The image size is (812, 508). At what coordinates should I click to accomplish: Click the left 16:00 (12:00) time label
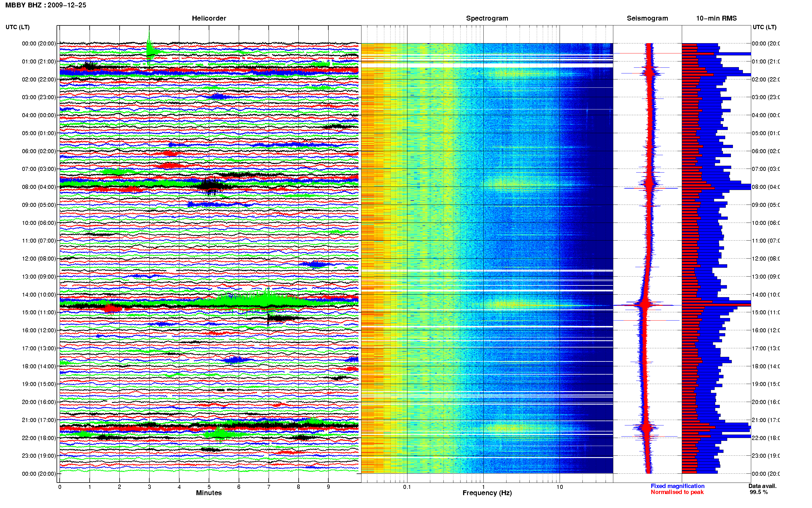click(x=39, y=330)
